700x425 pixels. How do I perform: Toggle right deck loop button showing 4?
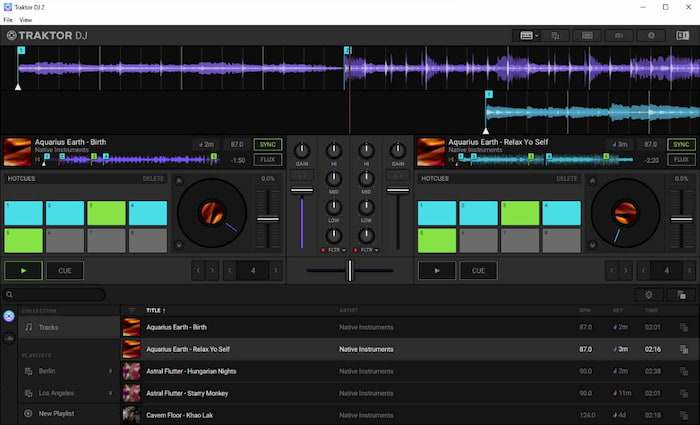tap(666, 271)
